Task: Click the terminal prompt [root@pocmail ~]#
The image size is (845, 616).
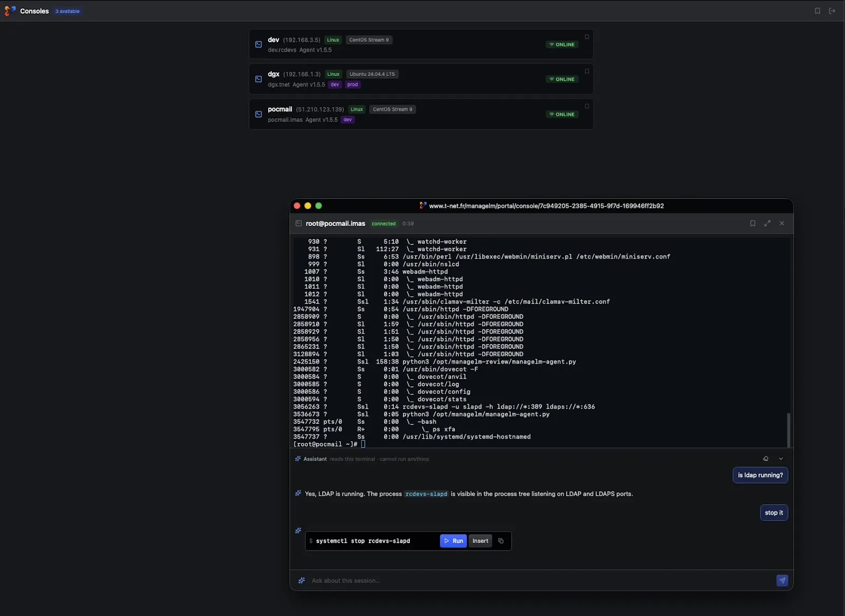Action: [x=325, y=444]
